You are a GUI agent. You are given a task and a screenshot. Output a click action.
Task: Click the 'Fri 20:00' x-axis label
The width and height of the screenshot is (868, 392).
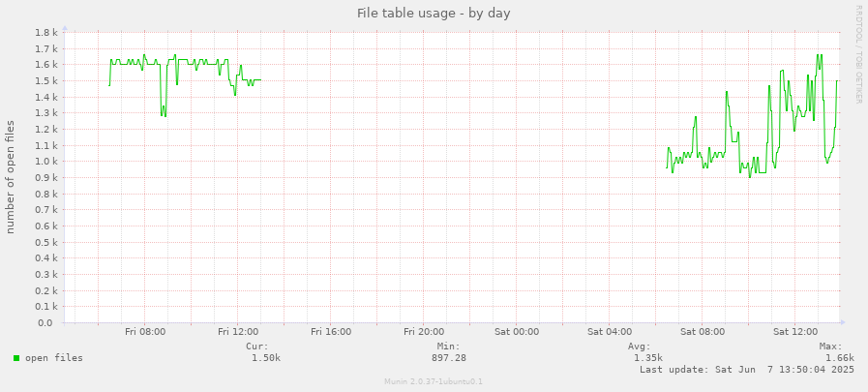[424, 332]
